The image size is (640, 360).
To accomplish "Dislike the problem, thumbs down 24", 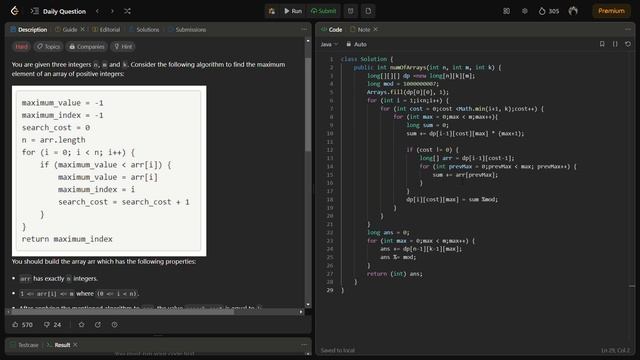I will tap(52, 325).
